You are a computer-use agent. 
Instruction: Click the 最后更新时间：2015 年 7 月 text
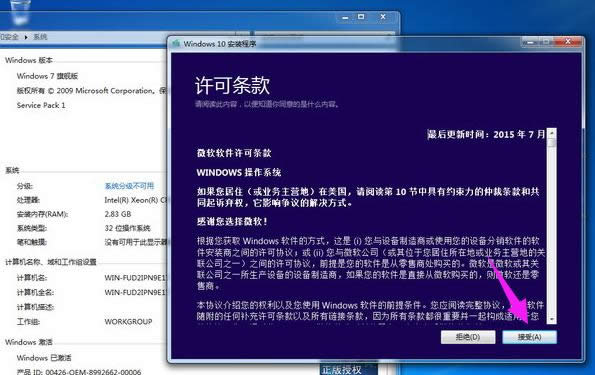pos(486,134)
